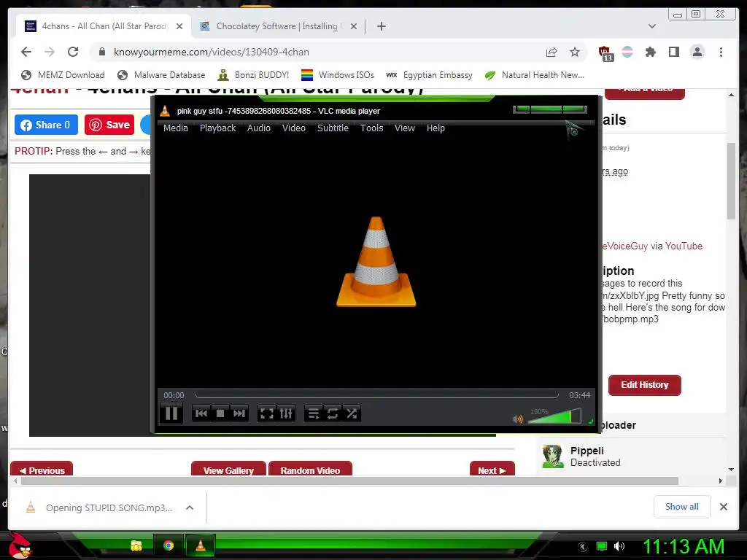Open VLC Video menu
Viewport: 747px width, 560px height.
294,128
